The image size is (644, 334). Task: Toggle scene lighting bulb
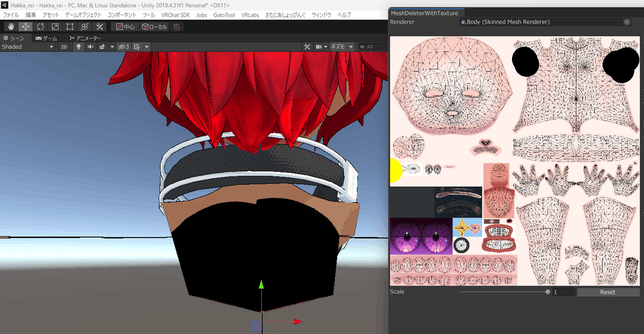(78, 47)
